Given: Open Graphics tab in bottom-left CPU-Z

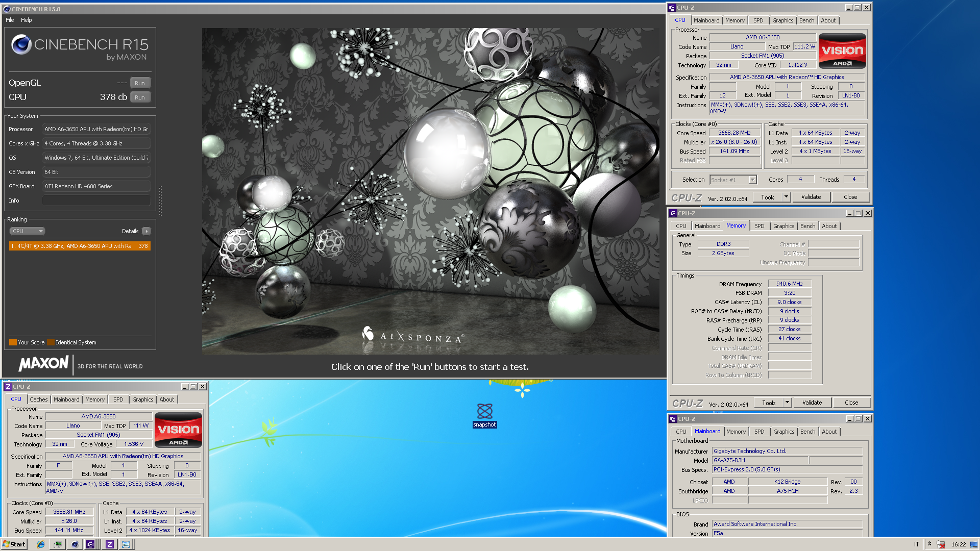Looking at the screenshot, I should point(142,399).
